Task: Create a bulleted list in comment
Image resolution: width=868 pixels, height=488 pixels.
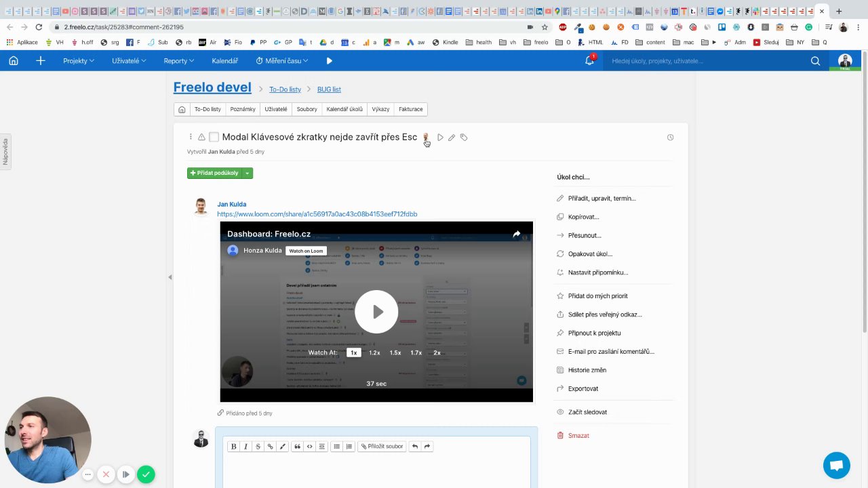Action: click(336, 447)
